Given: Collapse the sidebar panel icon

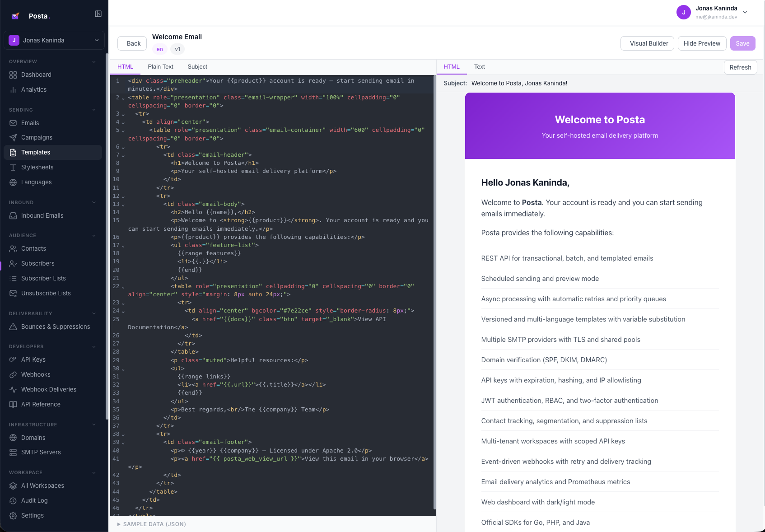Looking at the screenshot, I should [98, 14].
